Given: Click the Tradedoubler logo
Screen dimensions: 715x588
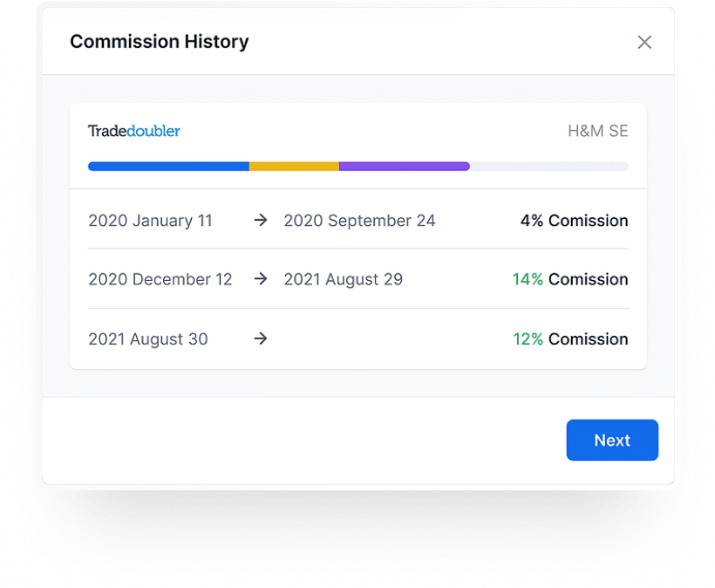Looking at the screenshot, I should click(134, 132).
